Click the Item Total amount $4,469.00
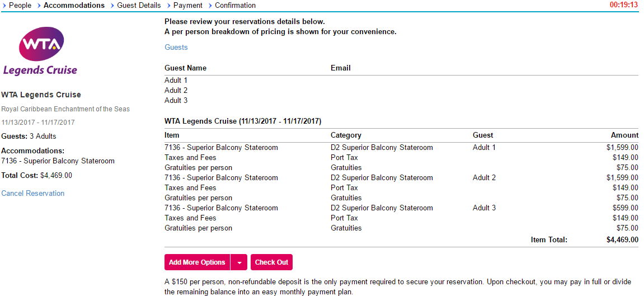This screenshot has height=296, width=644. [622, 240]
